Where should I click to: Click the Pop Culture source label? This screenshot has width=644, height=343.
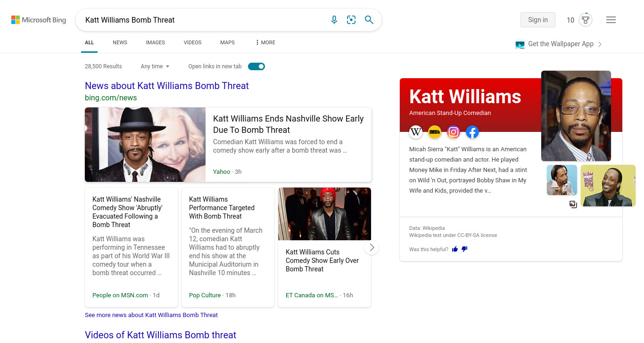[205, 295]
